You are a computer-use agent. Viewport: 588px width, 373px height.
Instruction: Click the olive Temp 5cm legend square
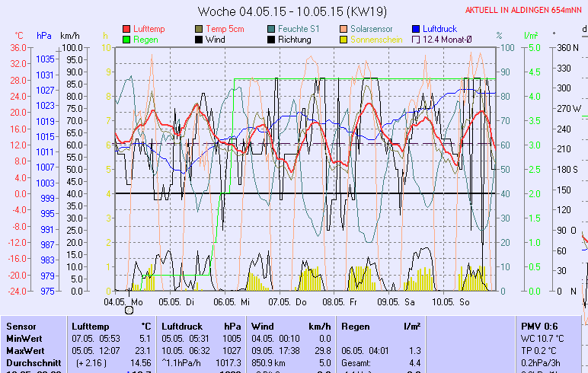pos(200,28)
